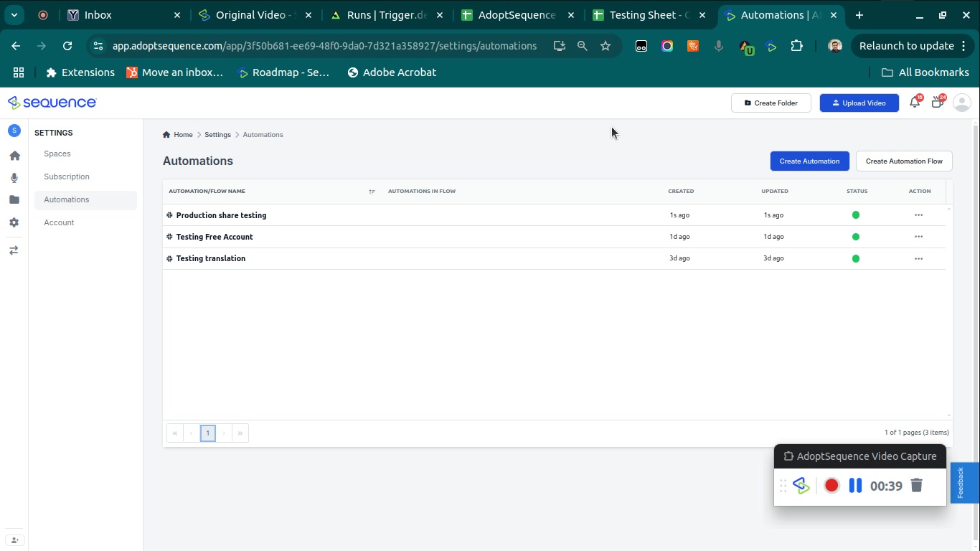Open action menu for Testing translation

click(x=918, y=258)
